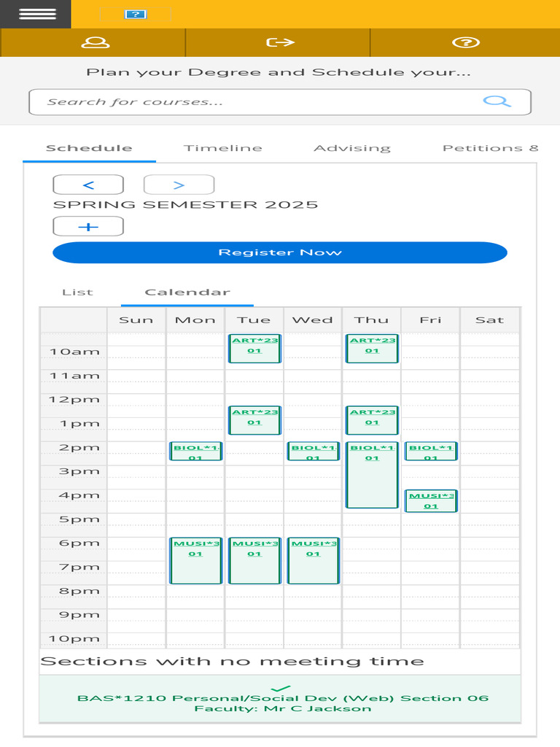Open Wednesday 2pm BIOL*1 section
The image size is (560, 747).
click(x=314, y=451)
